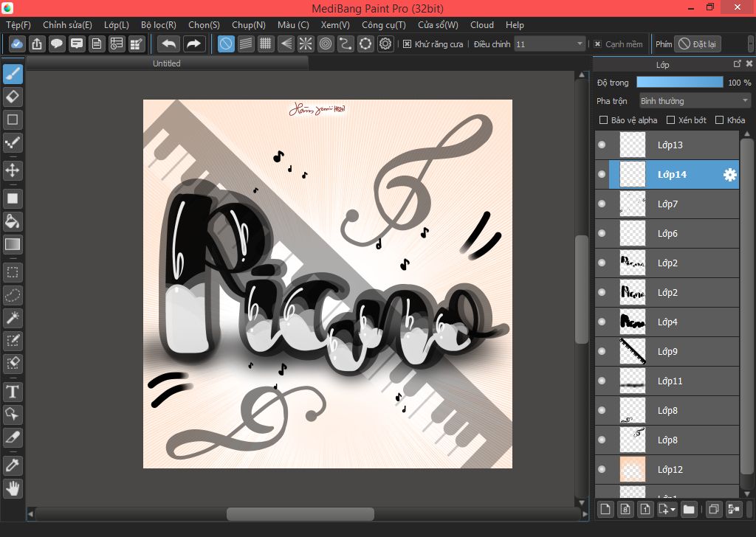Create a new layer button
756x537 pixels.
[x=605, y=509]
